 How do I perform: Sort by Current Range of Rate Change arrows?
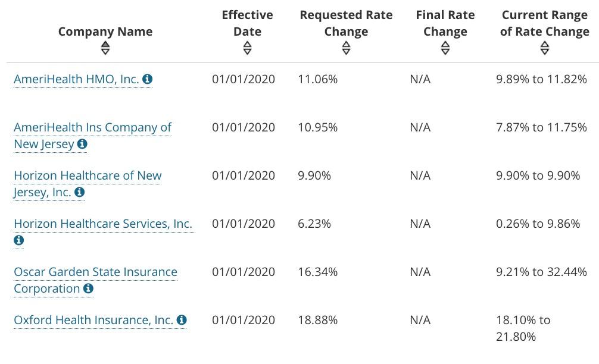pyautogui.click(x=544, y=48)
